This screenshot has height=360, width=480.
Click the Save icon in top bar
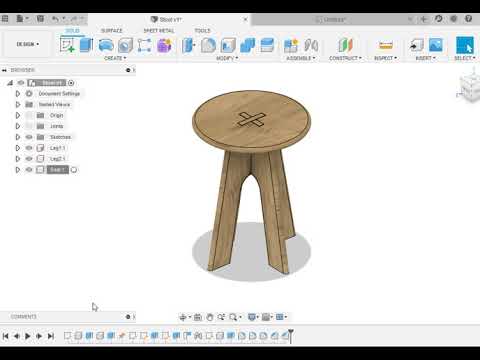click(x=40, y=19)
